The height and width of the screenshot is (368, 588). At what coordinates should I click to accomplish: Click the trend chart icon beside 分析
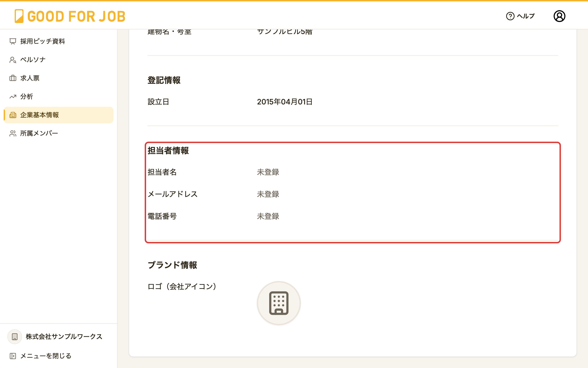13,97
